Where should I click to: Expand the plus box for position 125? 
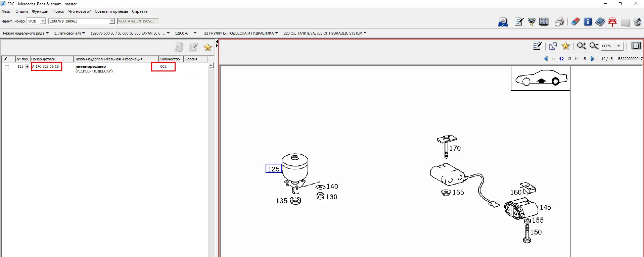(x=27, y=66)
